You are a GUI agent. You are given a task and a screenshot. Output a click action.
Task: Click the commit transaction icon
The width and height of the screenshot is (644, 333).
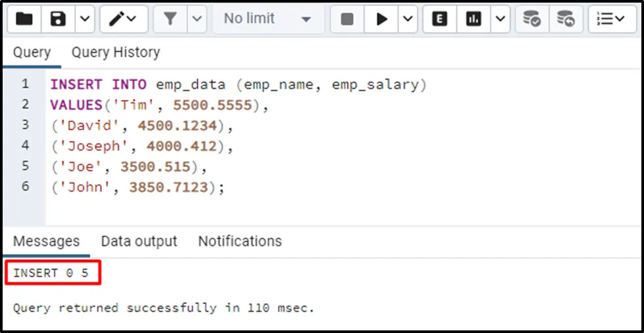tap(531, 19)
